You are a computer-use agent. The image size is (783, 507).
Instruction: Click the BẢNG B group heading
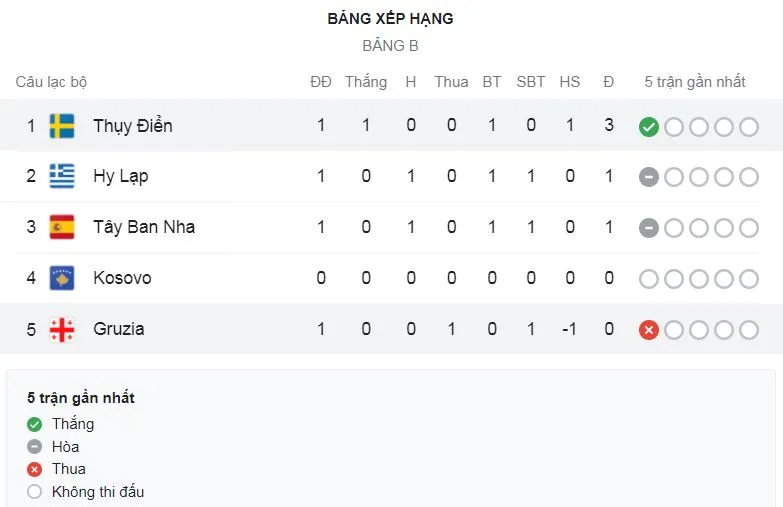click(x=390, y=46)
